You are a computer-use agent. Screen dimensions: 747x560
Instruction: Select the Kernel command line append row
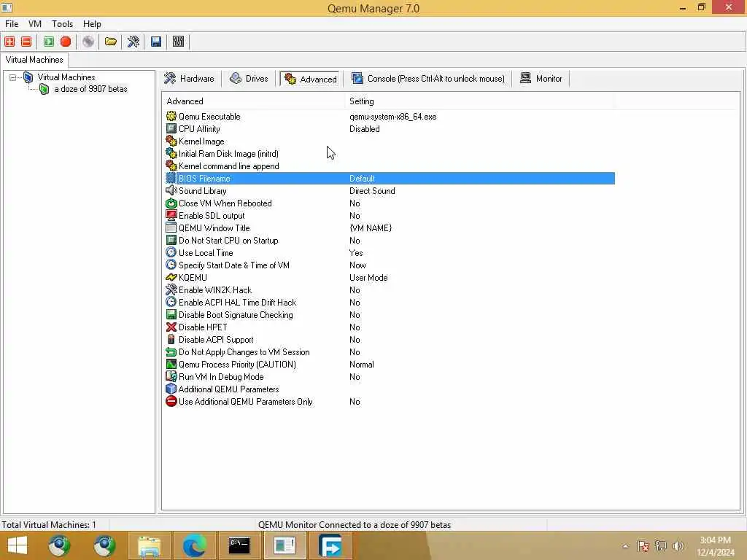pos(390,166)
